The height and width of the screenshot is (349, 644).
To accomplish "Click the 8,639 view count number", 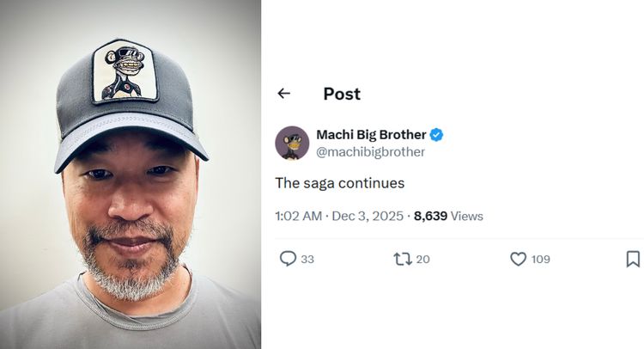I will pyautogui.click(x=430, y=216).
